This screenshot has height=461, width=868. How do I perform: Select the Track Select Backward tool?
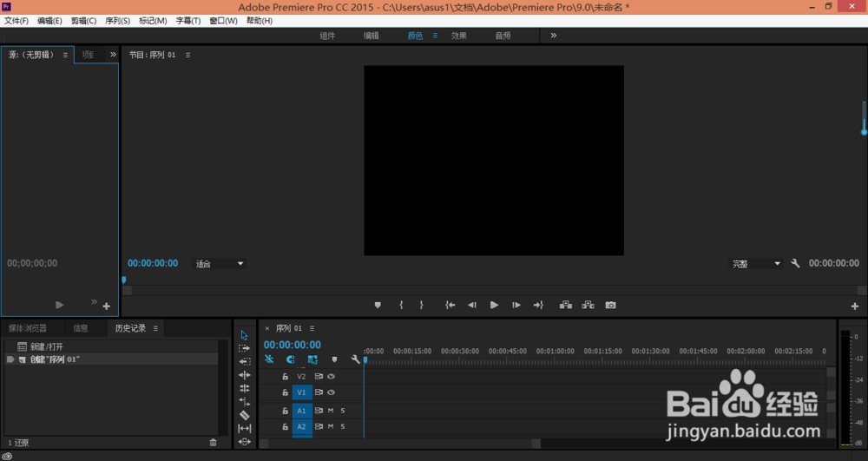[244, 362]
